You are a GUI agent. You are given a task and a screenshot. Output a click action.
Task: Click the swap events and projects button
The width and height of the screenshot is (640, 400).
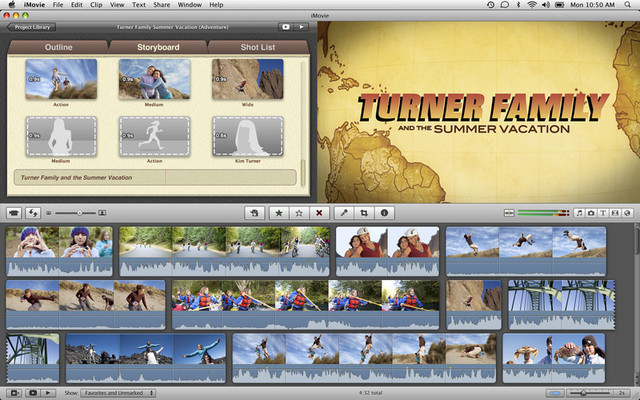(33, 213)
